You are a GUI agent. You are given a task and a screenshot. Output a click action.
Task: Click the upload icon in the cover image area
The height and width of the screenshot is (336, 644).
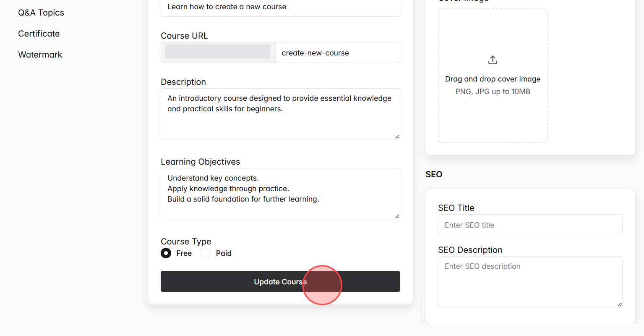[x=493, y=60]
